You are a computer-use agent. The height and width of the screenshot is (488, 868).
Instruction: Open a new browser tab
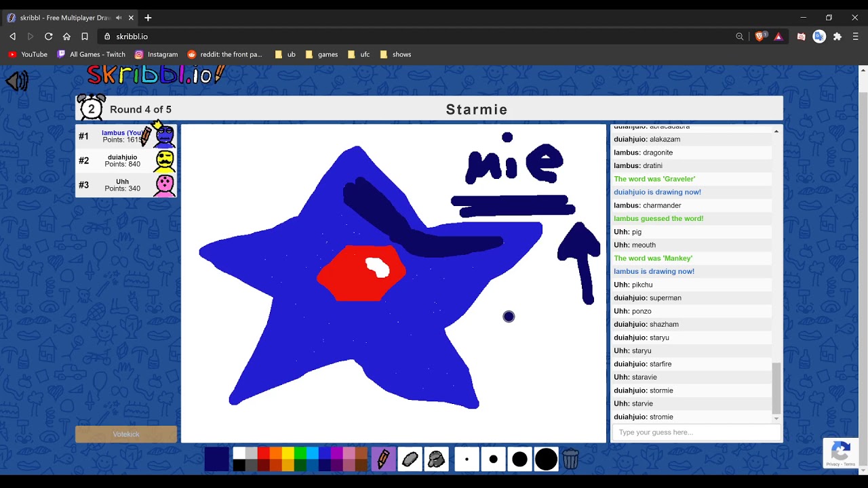[148, 18]
